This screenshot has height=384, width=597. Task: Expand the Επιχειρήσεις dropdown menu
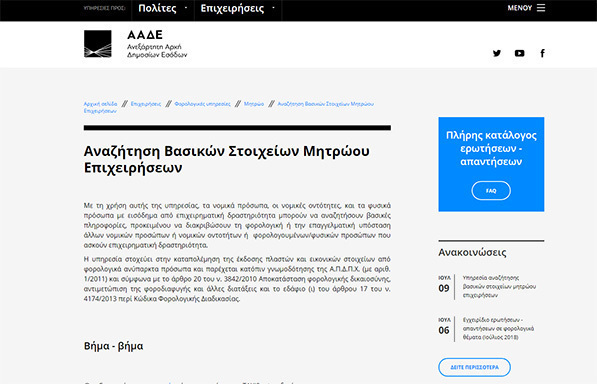238,8
